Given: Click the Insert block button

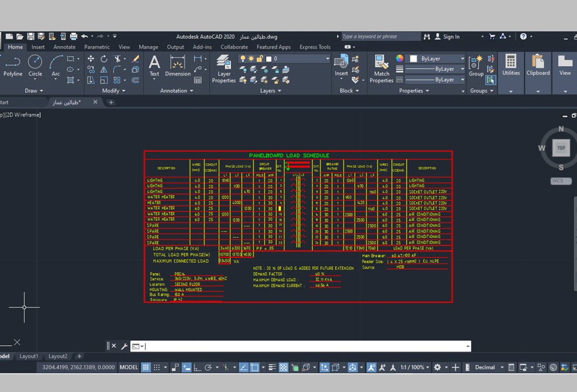Looking at the screenshot, I should [x=341, y=66].
